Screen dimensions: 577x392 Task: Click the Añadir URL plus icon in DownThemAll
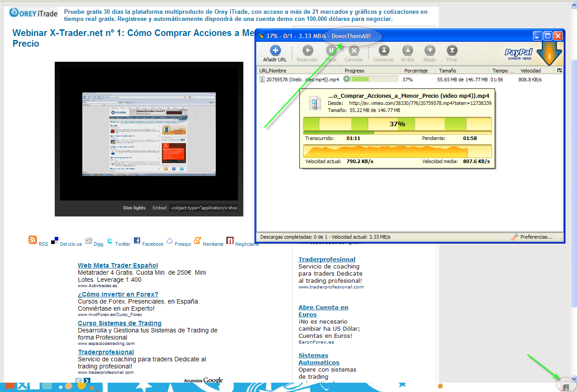click(x=275, y=50)
